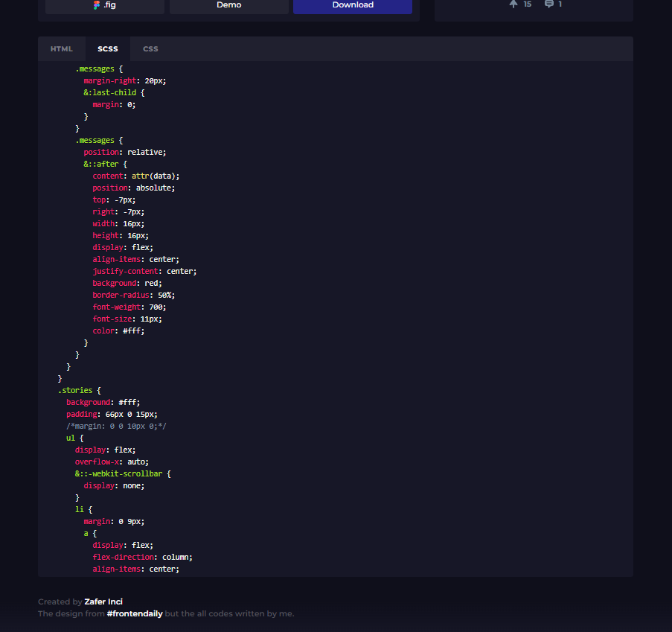
Task: Click the 'flex-direction: column;' line
Action: (x=143, y=557)
